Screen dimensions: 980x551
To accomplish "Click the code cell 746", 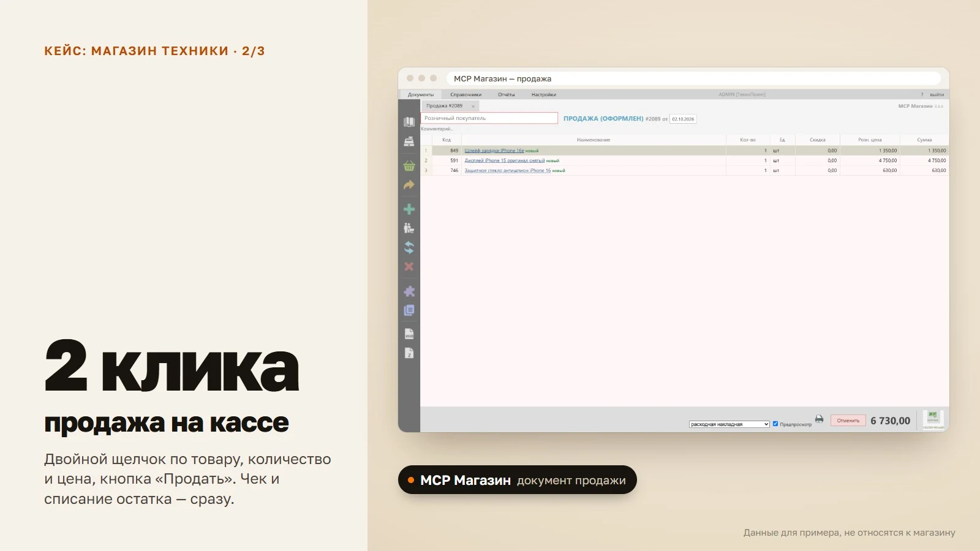I will tap(446, 171).
